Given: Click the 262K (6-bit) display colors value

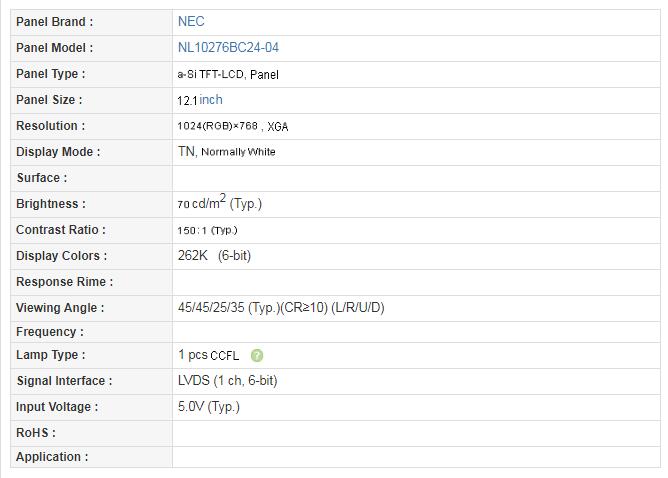Looking at the screenshot, I should (x=214, y=256).
